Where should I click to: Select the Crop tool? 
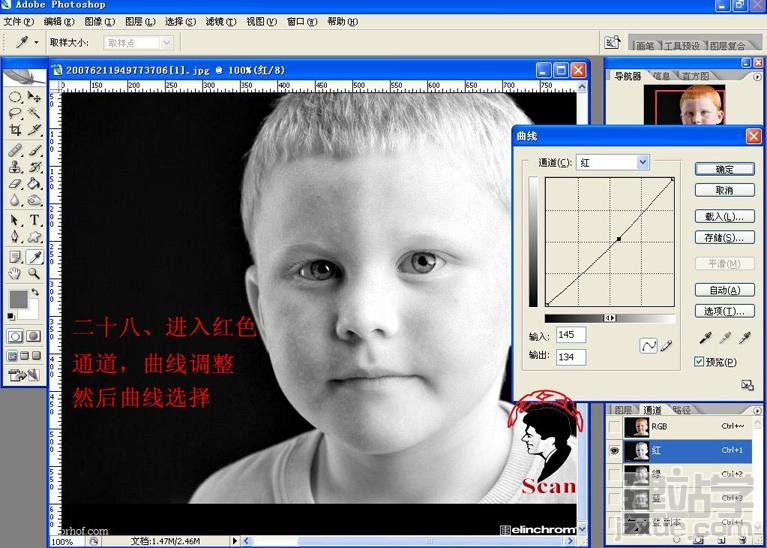pos(15,130)
